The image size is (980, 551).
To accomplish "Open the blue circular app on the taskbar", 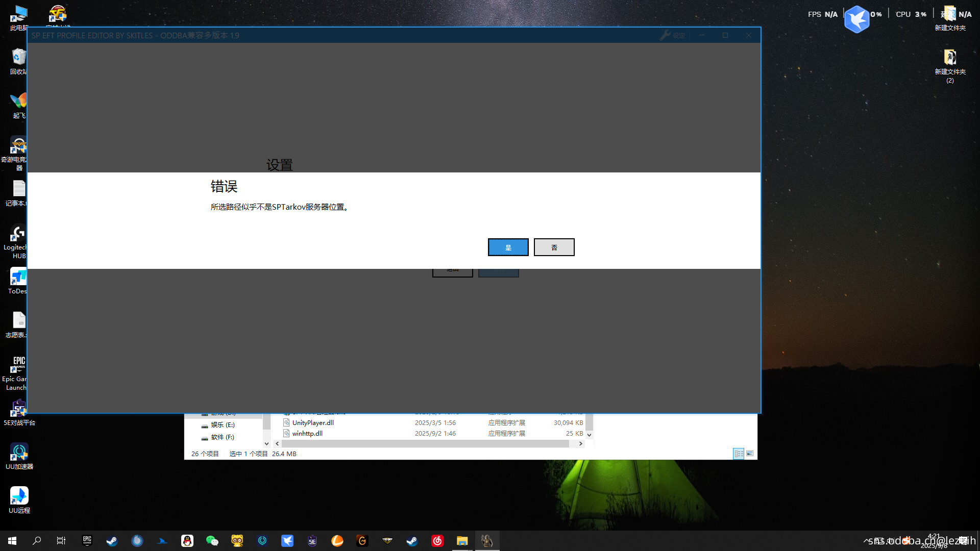I will click(137, 541).
